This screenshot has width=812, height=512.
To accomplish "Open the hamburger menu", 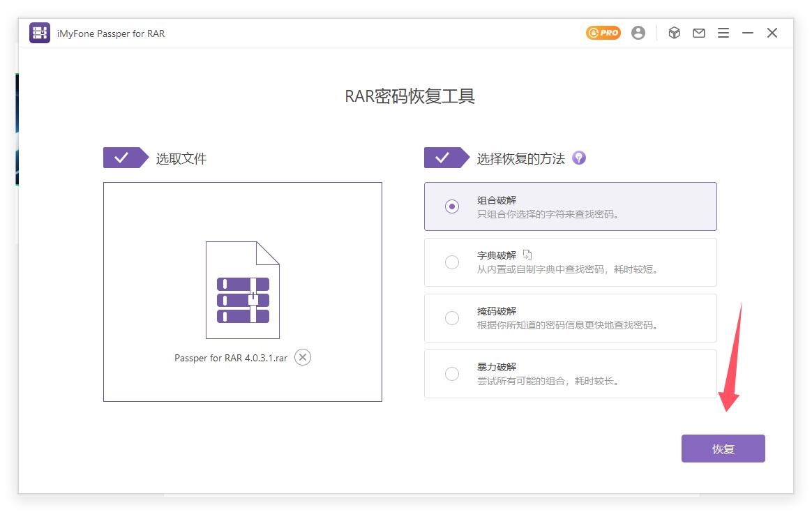I will click(723, 33).
